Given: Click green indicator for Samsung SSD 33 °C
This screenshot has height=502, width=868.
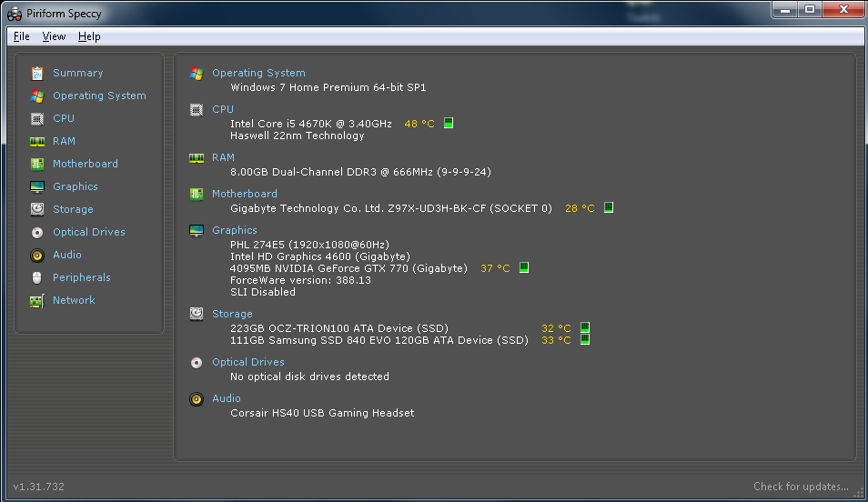Looking at the screenshot, I should tap(584, 339).
